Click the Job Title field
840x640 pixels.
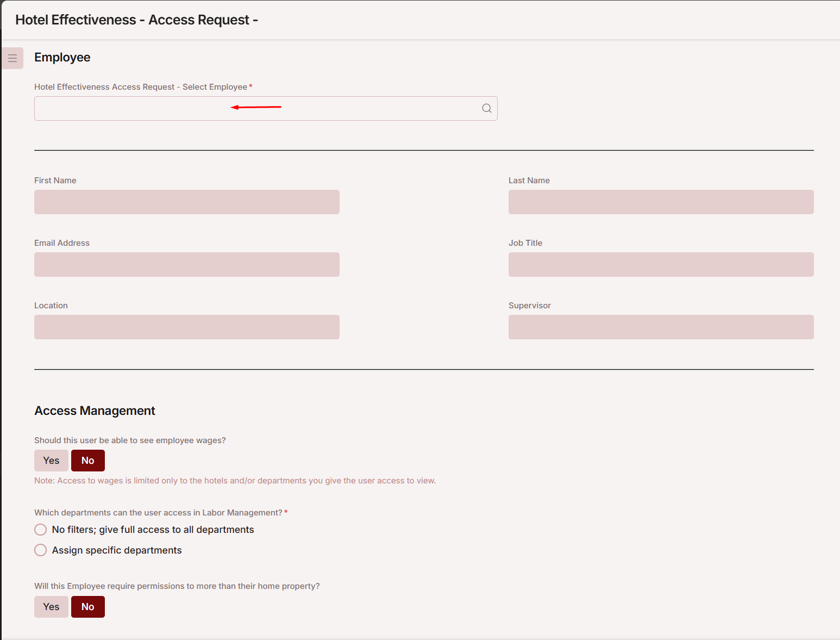click(661, 264)
